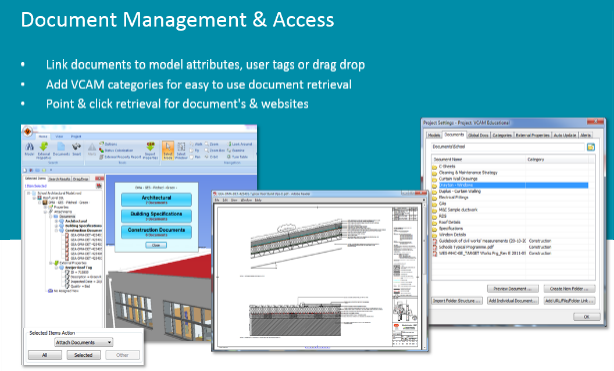Switch to the Categories tab
The width and height of the screenshot is (614, 371).
point(502,135)
